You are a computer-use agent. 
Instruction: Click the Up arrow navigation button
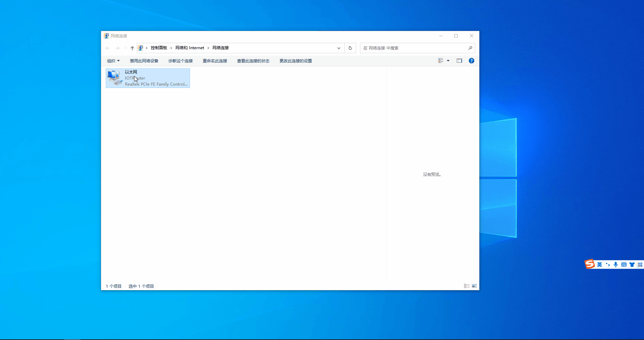(x=132, y=48)
